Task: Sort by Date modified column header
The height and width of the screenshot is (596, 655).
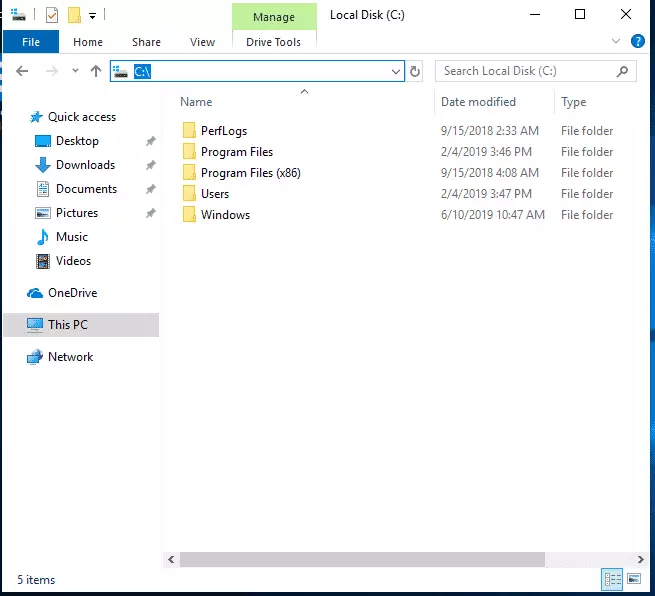Action: (478, 102)
